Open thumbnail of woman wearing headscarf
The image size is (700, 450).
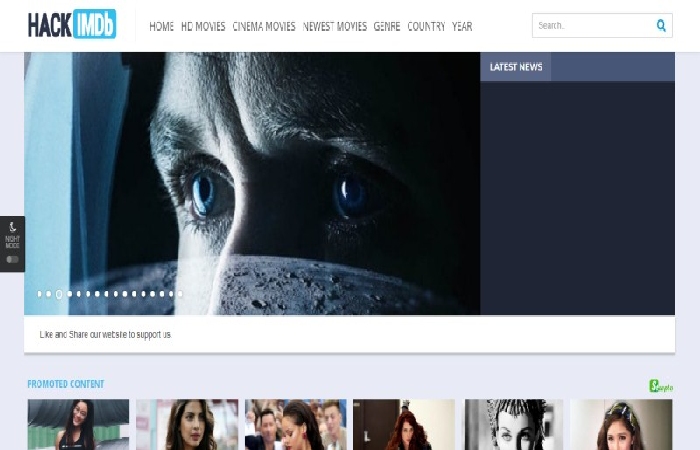pyautogui.click(x=621, y=425)
